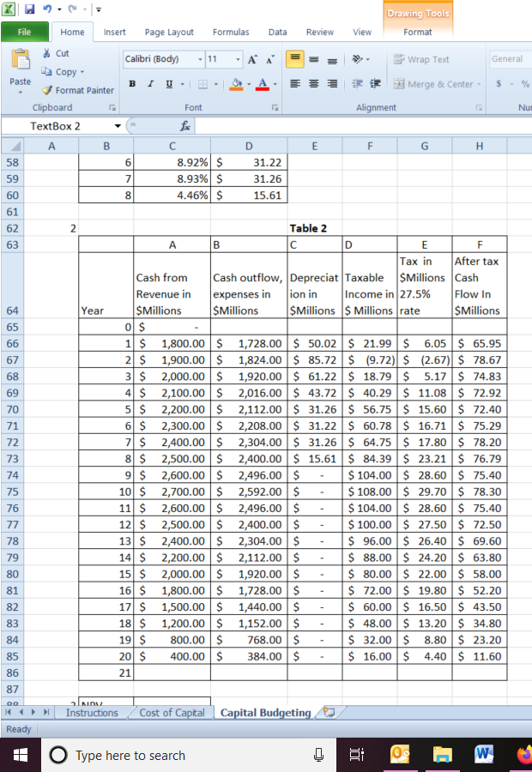Click the Undo arrow icon
The height and width of the screenshot is (772, 532).
47,9
